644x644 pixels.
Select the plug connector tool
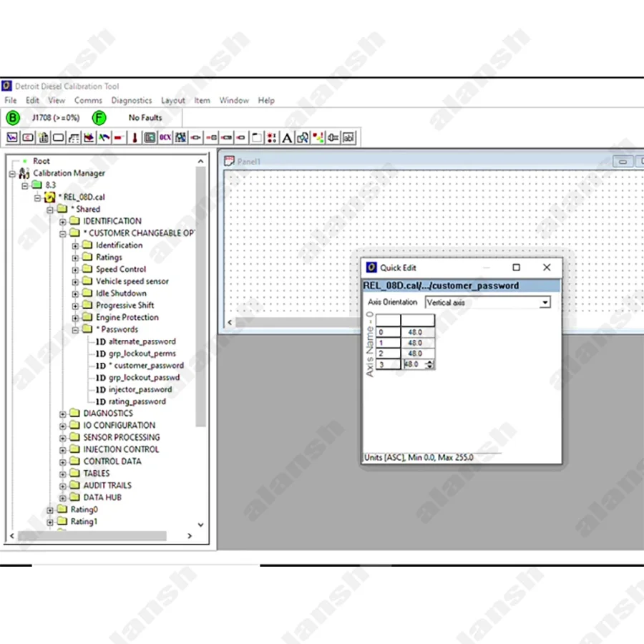[x=333, y=137]
